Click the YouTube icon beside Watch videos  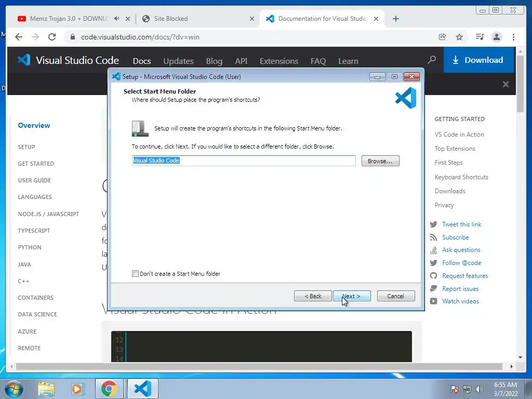pyautogui.click(x=433, y=301)
